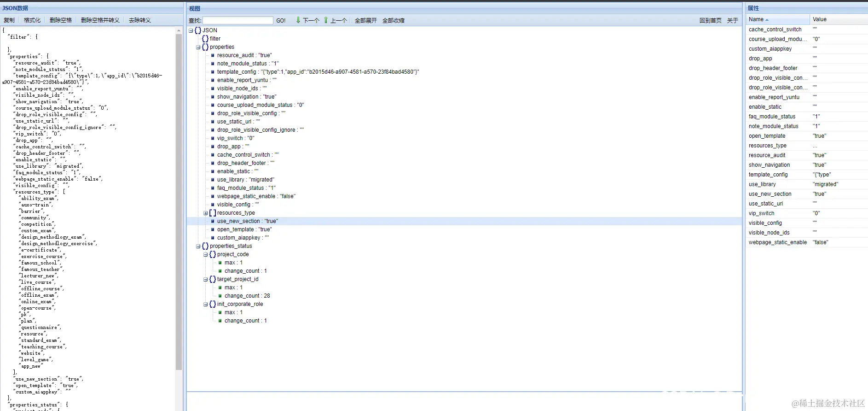
Task: Click the Value column header
Action: point(839,19)
